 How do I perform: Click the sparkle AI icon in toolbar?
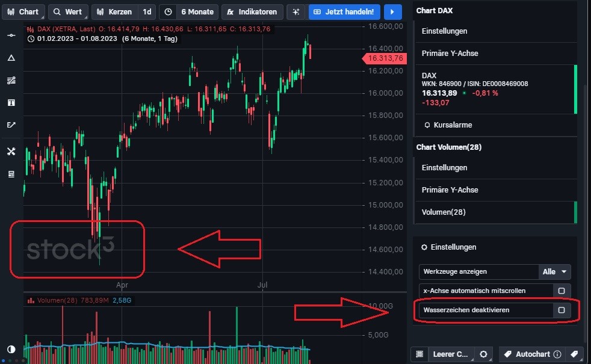click(x=296, y=12)
